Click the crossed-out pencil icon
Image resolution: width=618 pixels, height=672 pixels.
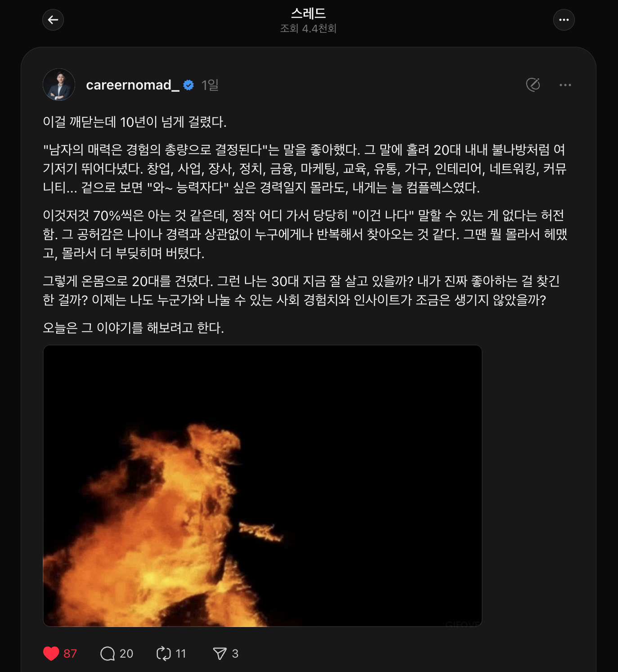(x=533, y=85)
